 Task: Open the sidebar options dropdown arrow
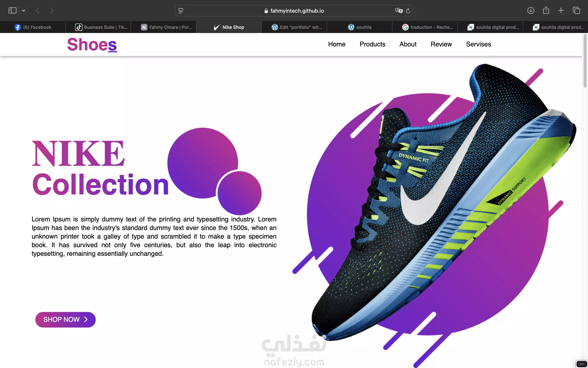(24, 10)
